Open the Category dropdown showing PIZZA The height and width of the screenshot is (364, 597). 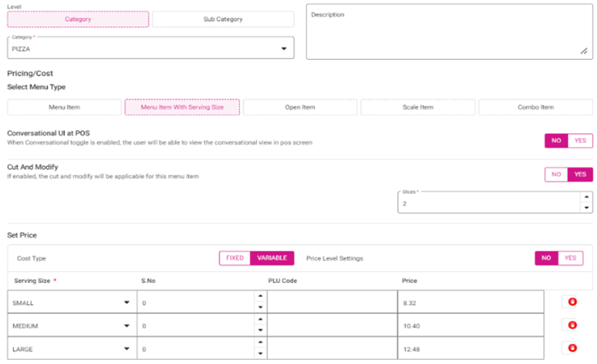[285, 48]
